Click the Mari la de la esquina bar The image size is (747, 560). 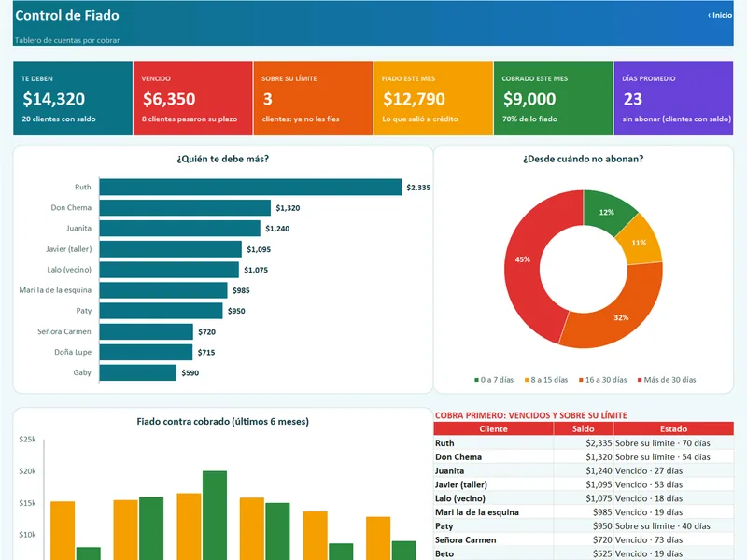pyautogui.click(x=163, y=290)
